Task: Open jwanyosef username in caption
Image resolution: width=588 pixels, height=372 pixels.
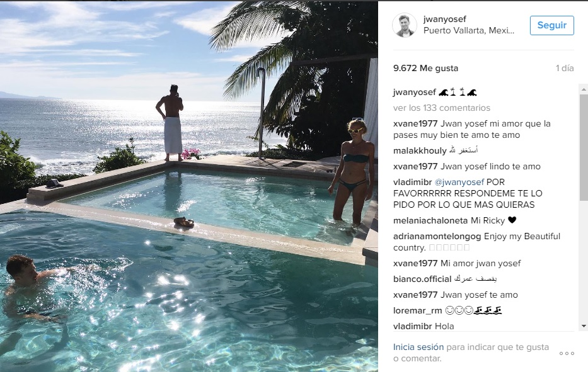Action: click(x=415, y=92)
